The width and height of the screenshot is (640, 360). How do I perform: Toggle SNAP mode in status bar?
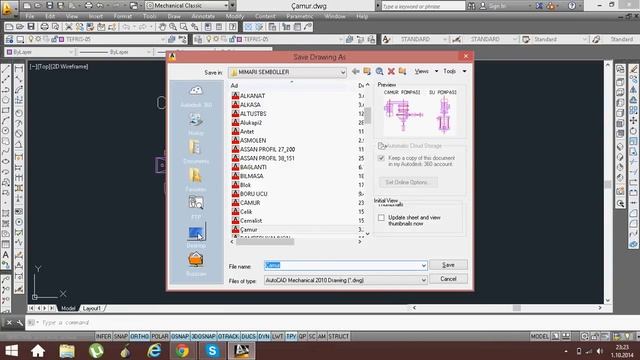pos(121,336)
